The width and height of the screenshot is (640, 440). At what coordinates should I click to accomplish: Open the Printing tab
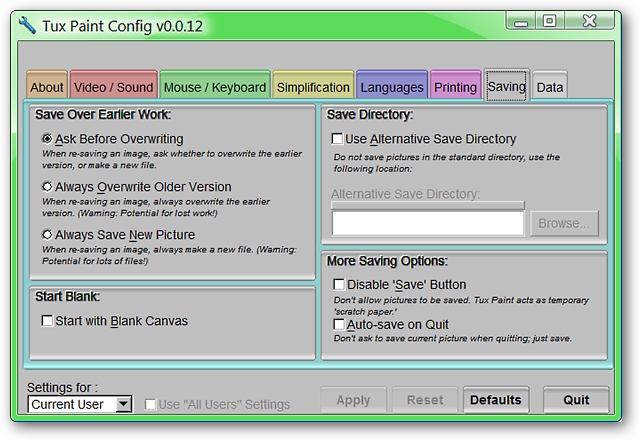[x=456, y=84]
